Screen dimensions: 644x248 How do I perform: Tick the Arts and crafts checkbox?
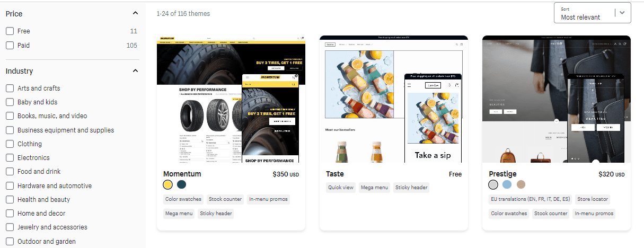coord(10,88)
